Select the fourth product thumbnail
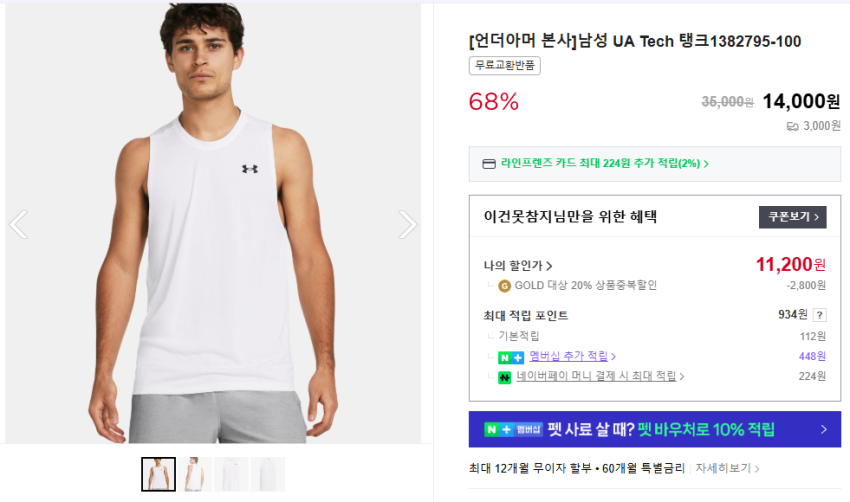 pos(267,474)
